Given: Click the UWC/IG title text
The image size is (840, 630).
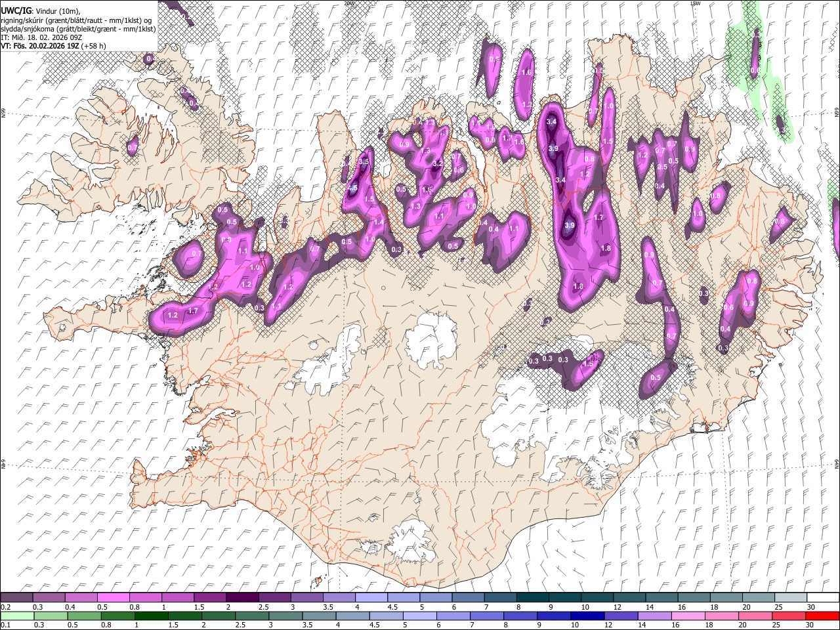Looking at the screenshot, I should 16,11.
